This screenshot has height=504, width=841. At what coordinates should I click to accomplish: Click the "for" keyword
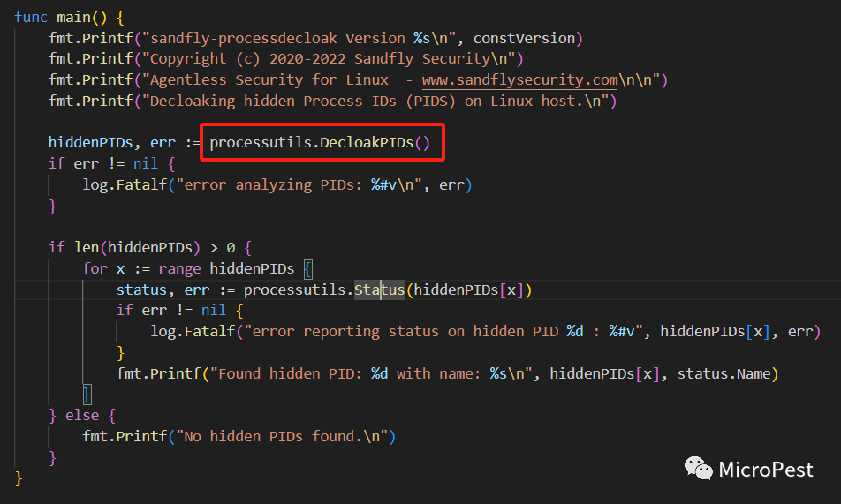tap(95, 268)
